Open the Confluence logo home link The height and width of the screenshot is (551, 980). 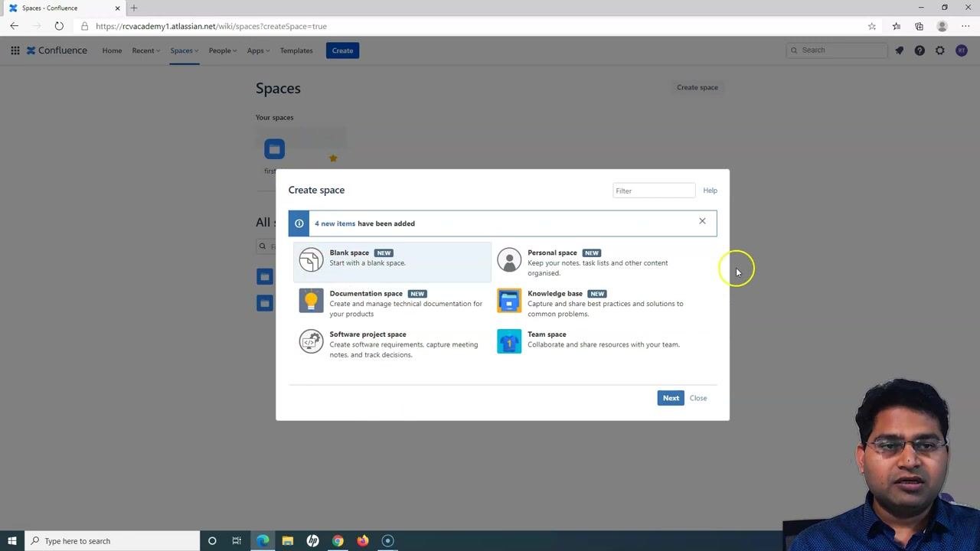tap(57, 51)
